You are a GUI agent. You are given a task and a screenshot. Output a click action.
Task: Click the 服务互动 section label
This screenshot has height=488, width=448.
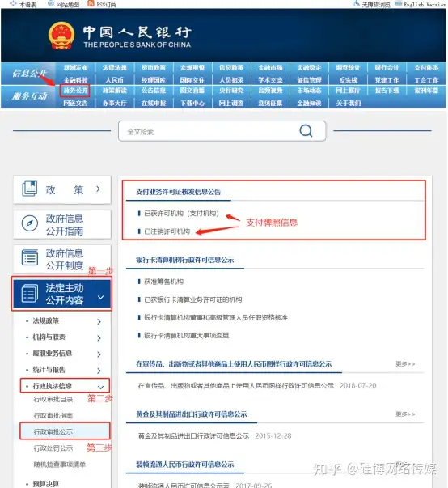30,96
